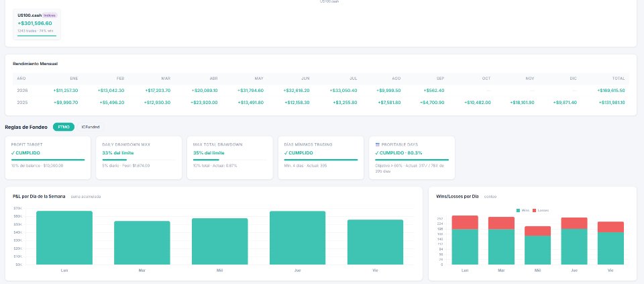Click the Vie bar in P&L chart
The height and width of the screenshot is (284, 644).
pos(376,242)
